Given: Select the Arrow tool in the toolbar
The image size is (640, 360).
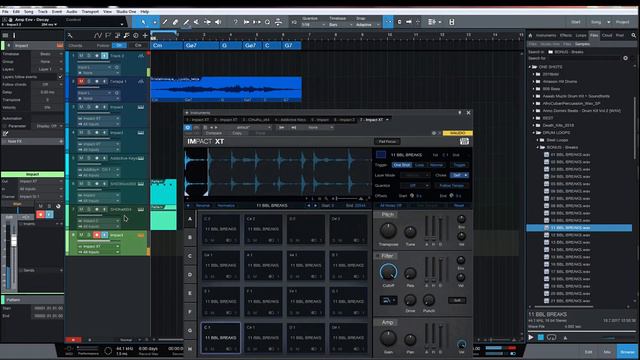Looking at the screenshot, I should point(143,22).
